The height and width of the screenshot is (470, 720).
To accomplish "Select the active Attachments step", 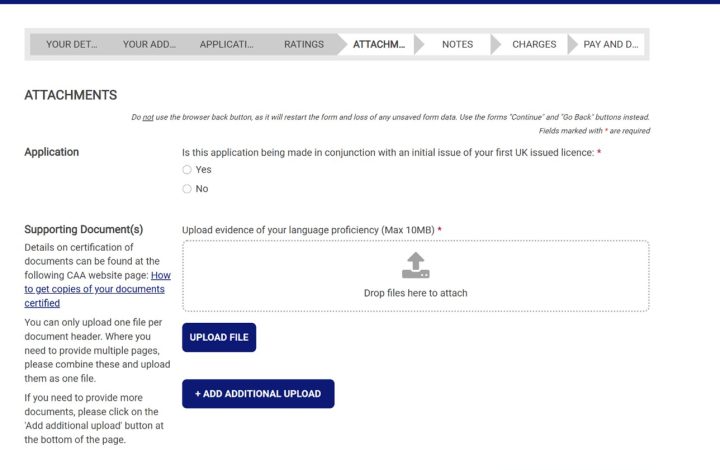I will point(379,44).
